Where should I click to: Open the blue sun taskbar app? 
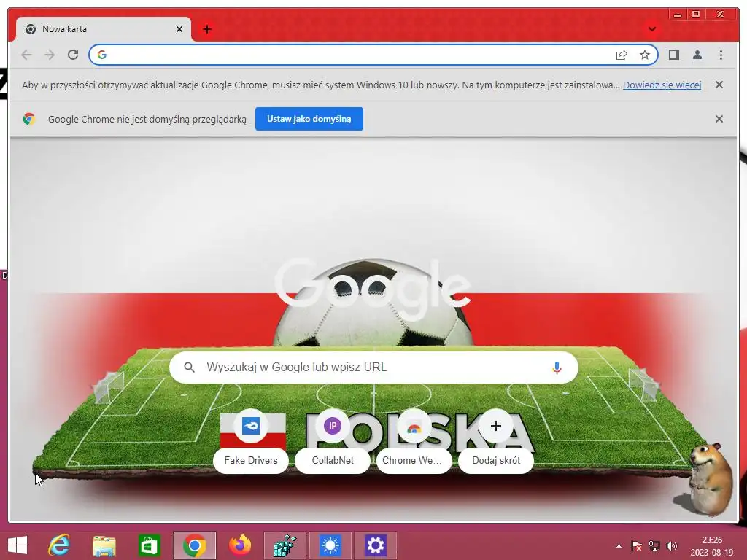click(330, 545)
